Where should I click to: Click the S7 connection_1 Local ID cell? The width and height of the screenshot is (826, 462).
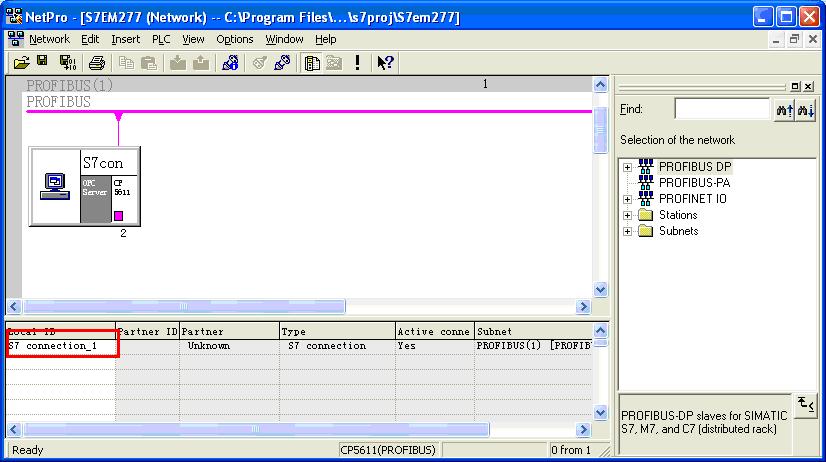click(61, 346)
